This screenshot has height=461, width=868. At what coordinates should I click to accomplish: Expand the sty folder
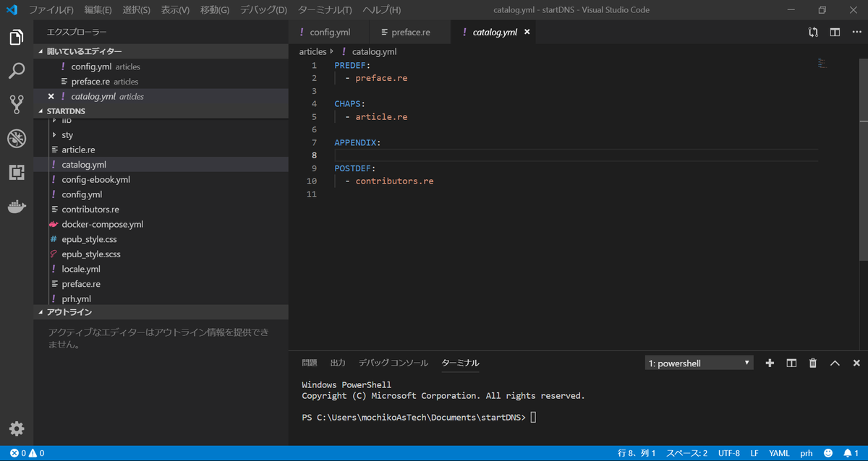[x=67, y=134]
